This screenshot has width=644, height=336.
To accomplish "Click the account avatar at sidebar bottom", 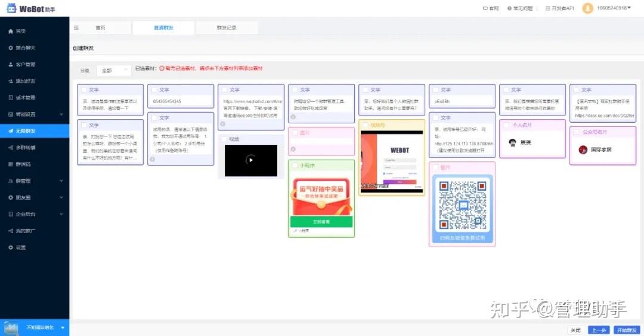I will 11,328.
